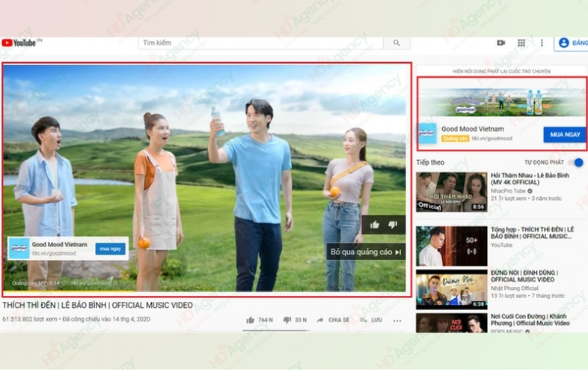Open the create video camera icon
The width and height of the screenshot is (588, 370).
point(501,43)
